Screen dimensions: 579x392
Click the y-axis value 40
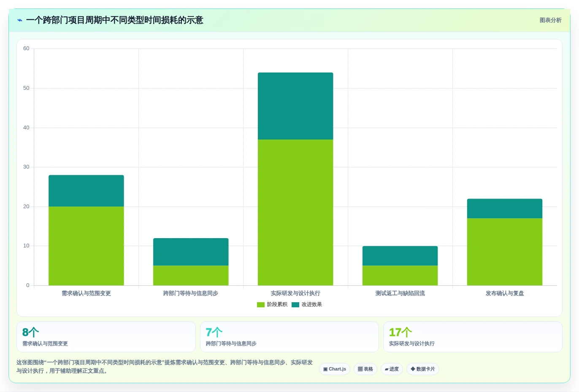click(x=26, y=128)
